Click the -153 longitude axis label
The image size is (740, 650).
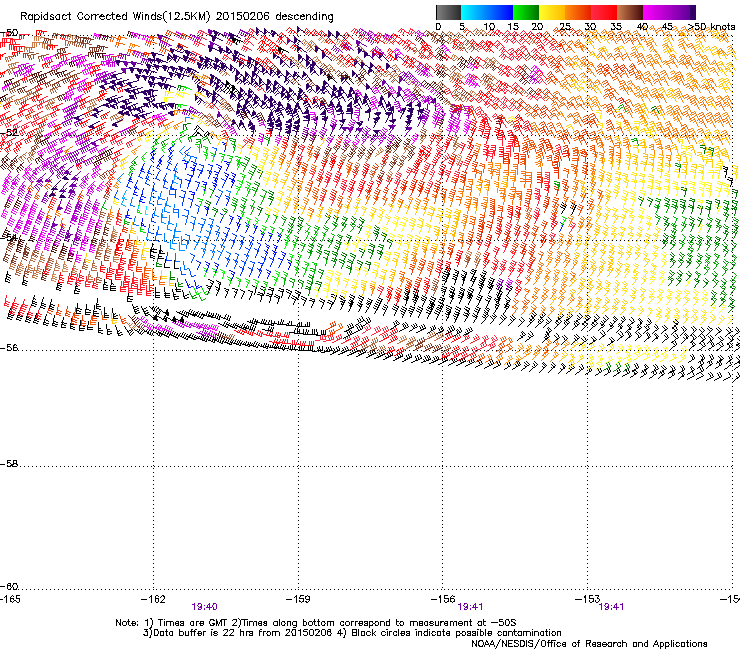[x=587, y=599]
